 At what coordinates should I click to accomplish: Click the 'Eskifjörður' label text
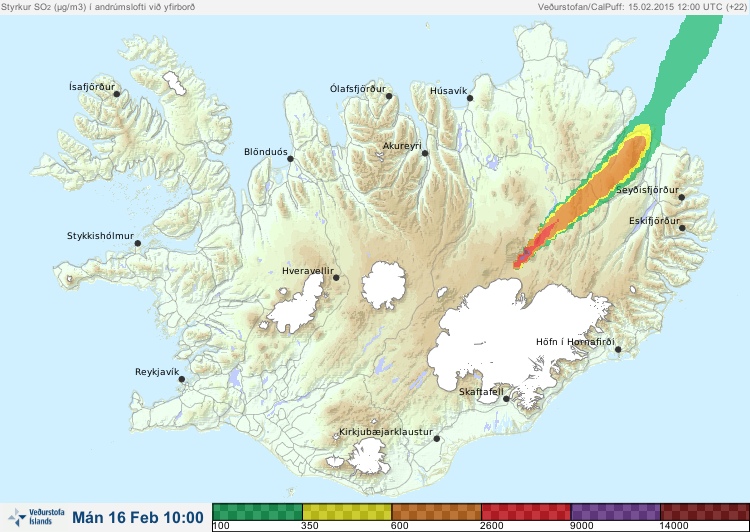point(654,221)
